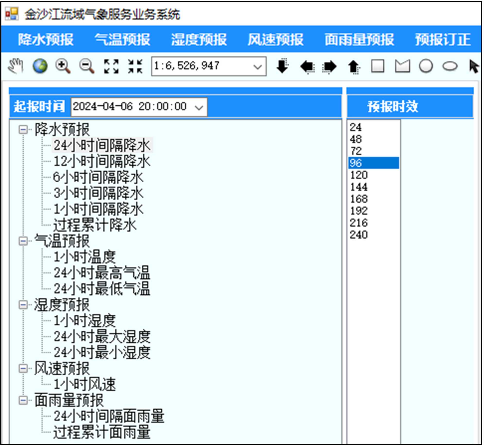Choose the ellipse drawing tool
486x448 pixels.
coord(450,66)
